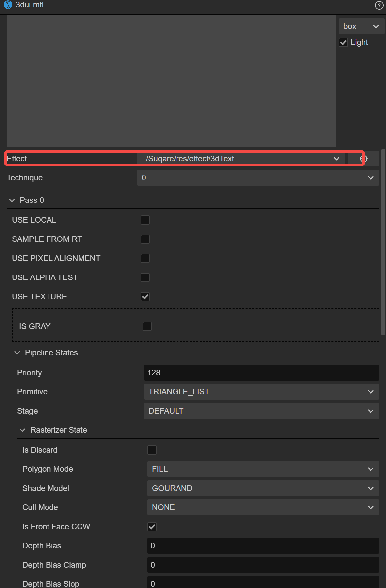Click the Priority input field
Viewport: 386px width, 588px height.
[x=261, y=373]
